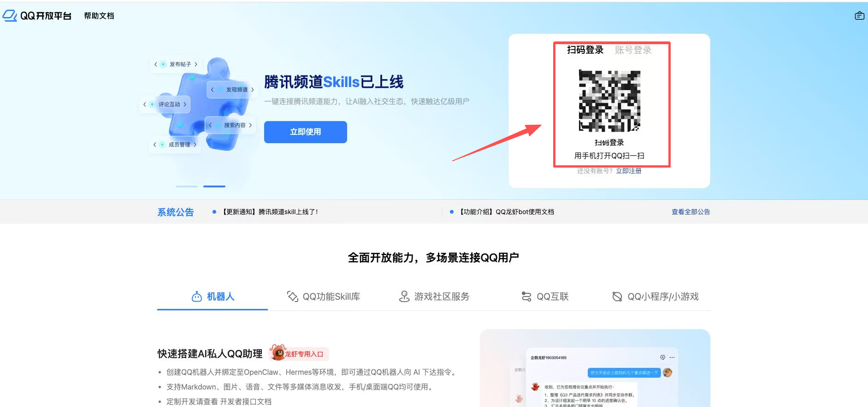Expand the 发布帖子 right chevron

point(196,64)
